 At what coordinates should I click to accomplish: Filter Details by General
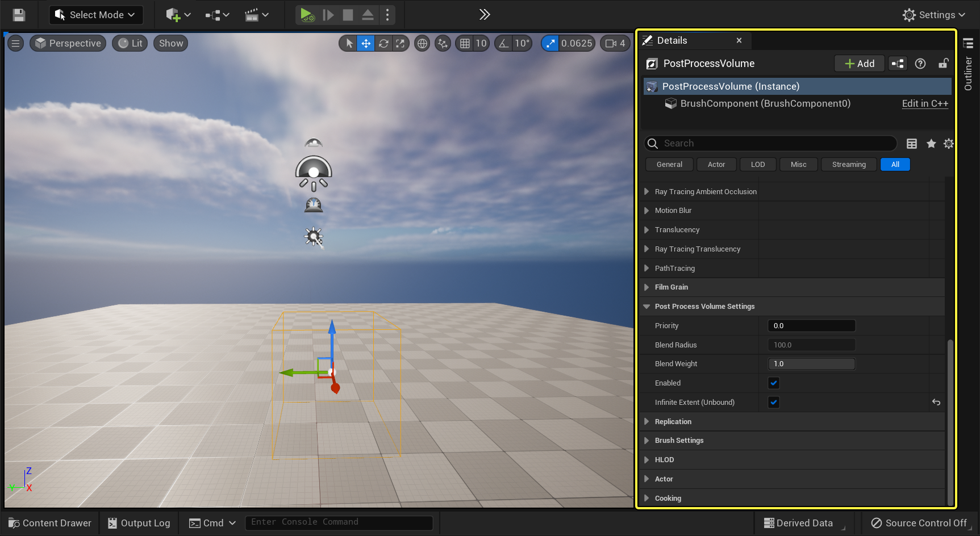click(x=669, y=165)
